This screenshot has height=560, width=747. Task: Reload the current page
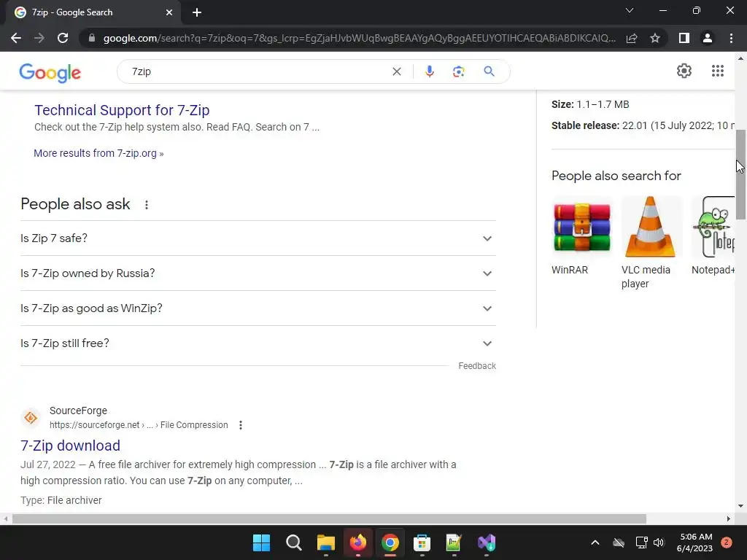click(x=63, y=38)
